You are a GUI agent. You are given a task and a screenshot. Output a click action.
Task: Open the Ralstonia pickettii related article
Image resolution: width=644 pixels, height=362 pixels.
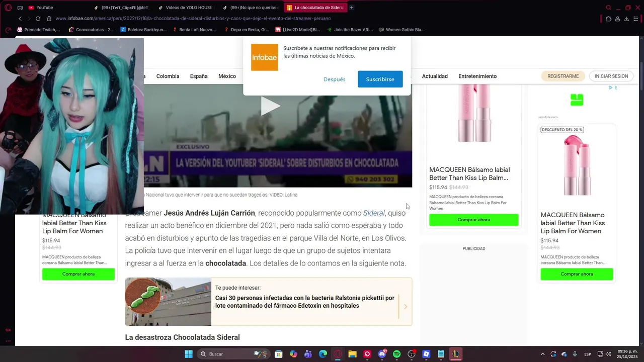coord(305,302)
